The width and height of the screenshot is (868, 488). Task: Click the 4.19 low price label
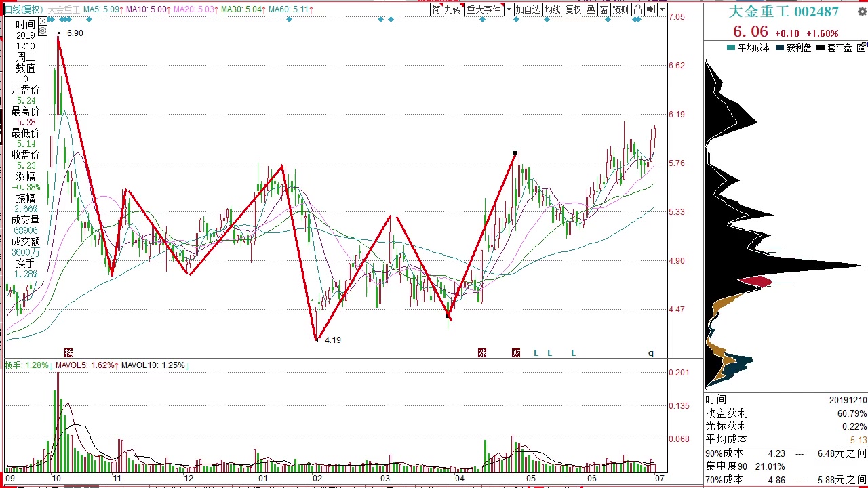tap(332, 340)
